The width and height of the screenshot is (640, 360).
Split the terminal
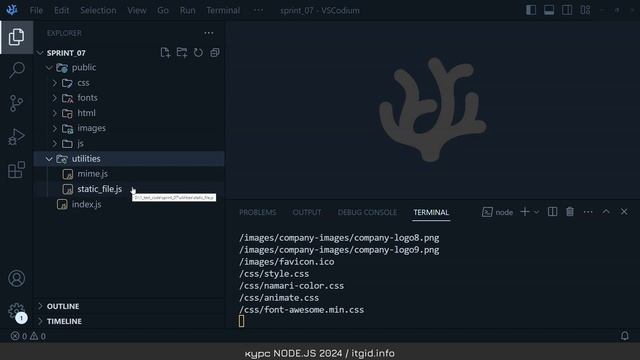[552, 212]
